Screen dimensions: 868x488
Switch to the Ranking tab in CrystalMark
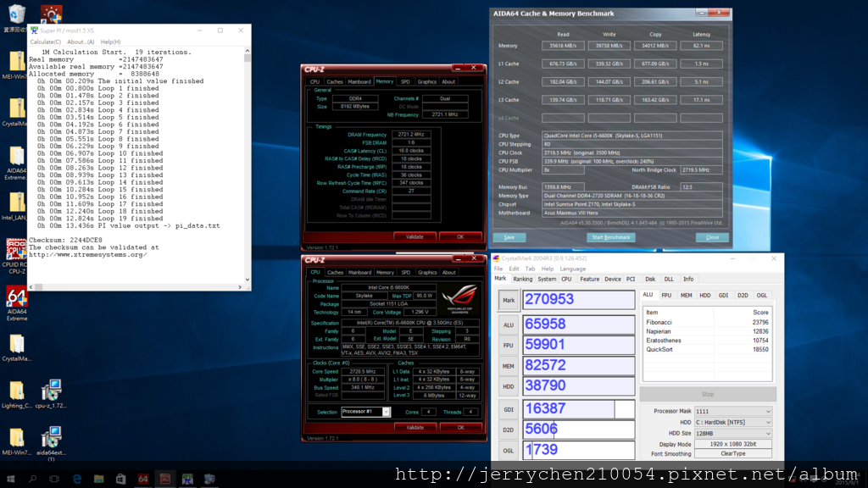(x=522, y=280)
